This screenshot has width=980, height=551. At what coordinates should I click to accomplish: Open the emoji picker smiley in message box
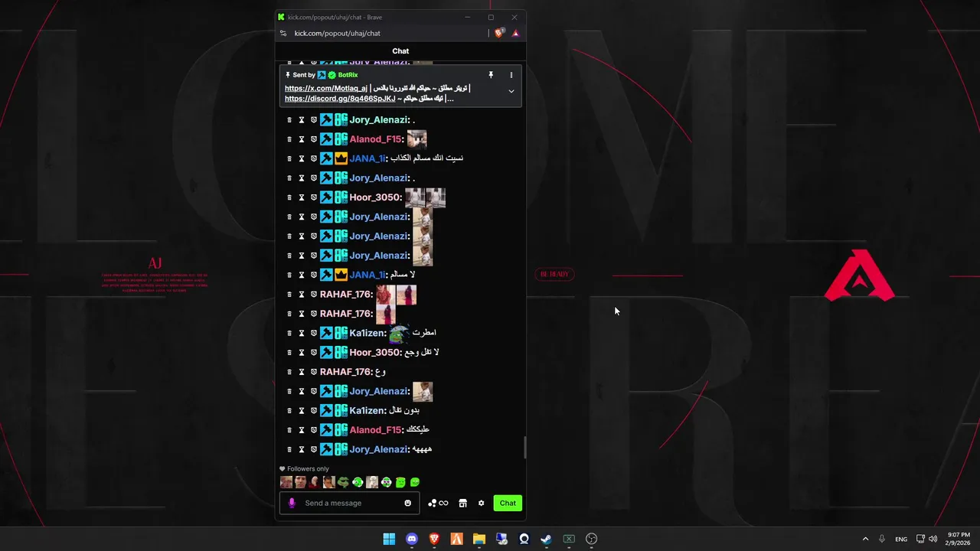click(x=407, y=503)
